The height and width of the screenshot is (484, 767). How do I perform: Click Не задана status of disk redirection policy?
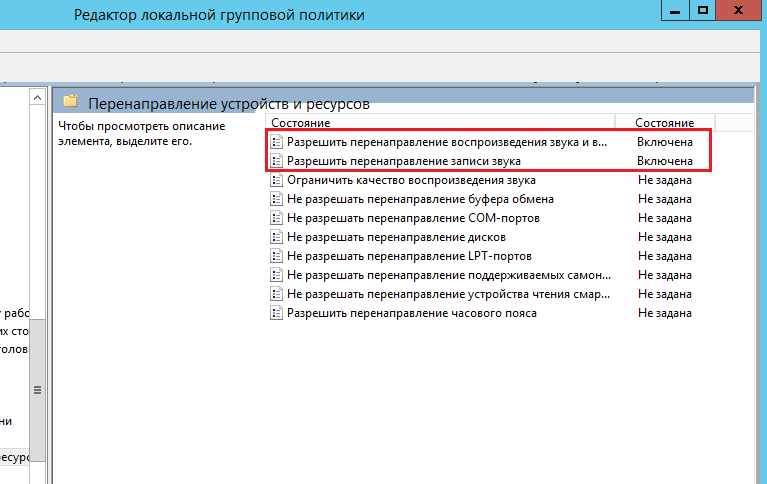tap(665, 237)
